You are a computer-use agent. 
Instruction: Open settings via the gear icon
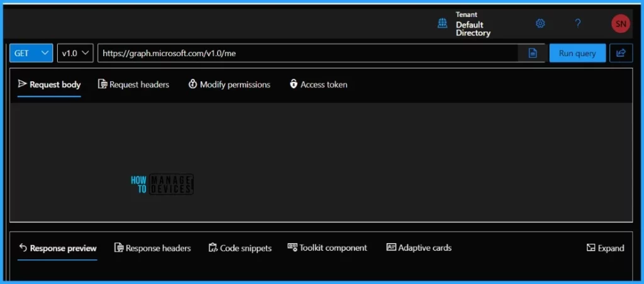pos(540,23)
